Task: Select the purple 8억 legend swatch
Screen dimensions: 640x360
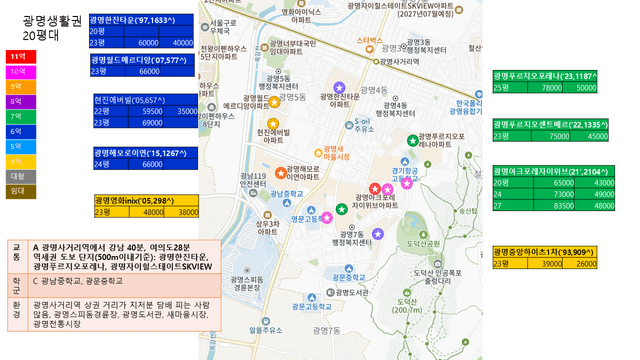Action: (21, 102)
